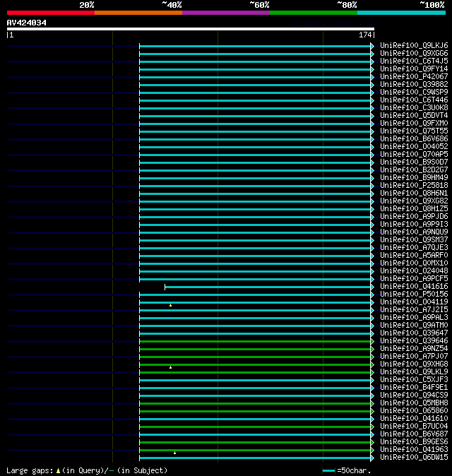The image size is (452, 476).
Task: Select label UniRef100_O04052
Action: click(414, 147)
